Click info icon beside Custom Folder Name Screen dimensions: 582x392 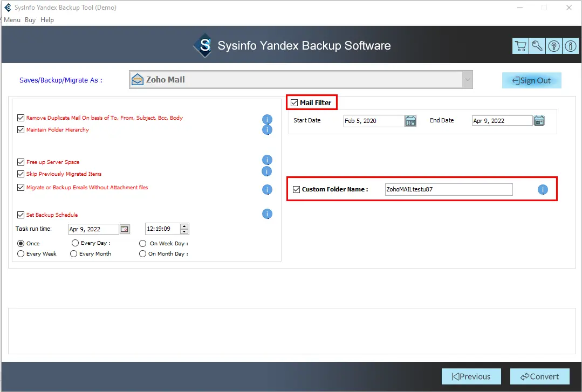pyautogui.click(x=543, y=189)
